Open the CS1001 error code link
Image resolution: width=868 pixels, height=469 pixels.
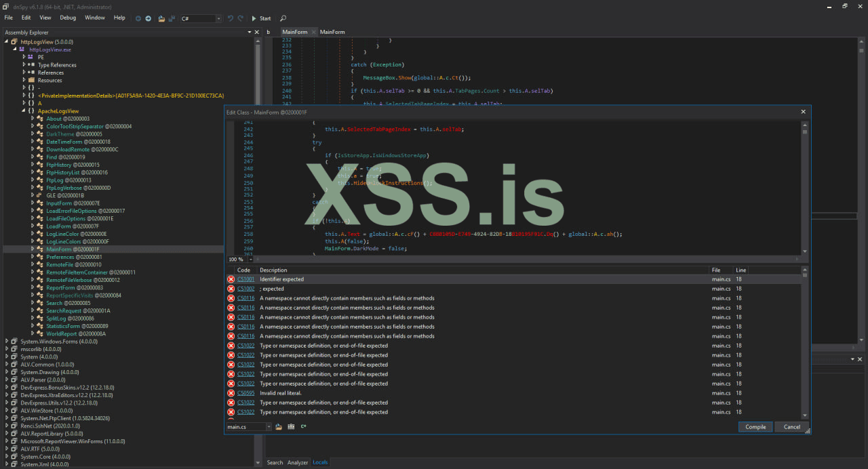tap(245, 279)
